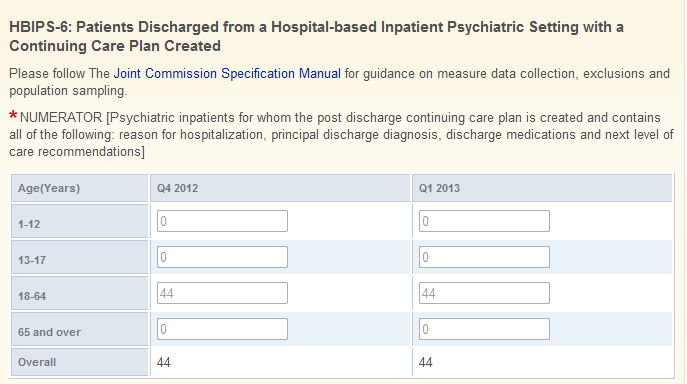The height and width of the screenshot is (384, 687).
Task: Click the Q1 2013 column header
Action: tap(542, 188)
